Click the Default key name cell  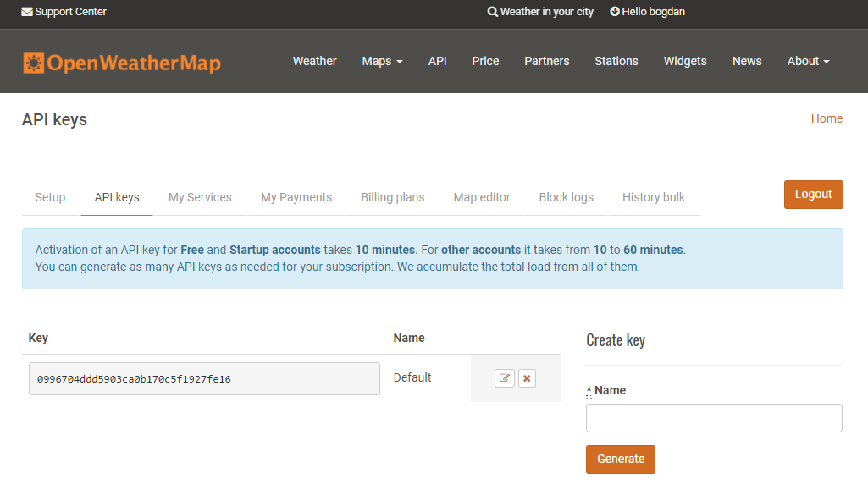click(412, 377)
